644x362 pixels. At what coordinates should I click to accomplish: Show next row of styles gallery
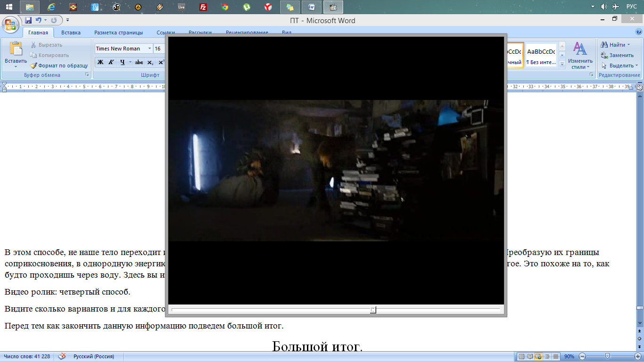pos(561,56)
